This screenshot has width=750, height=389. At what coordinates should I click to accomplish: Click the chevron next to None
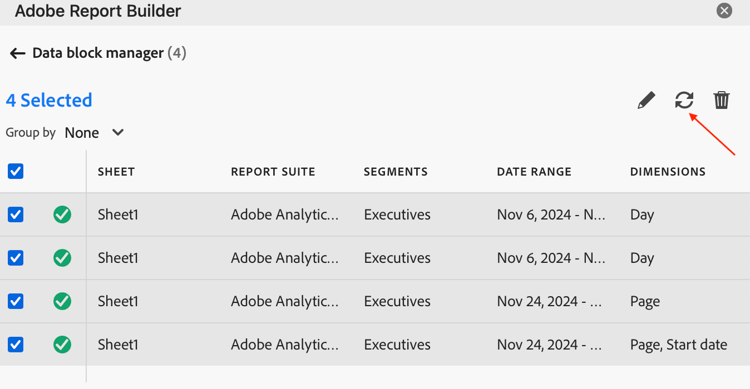tap(118, 133)
